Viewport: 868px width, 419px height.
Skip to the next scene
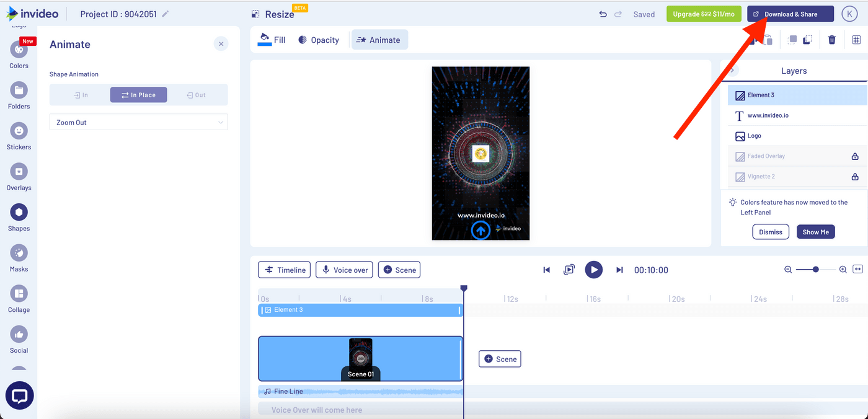pyautogui.click(x=619, y=270)
